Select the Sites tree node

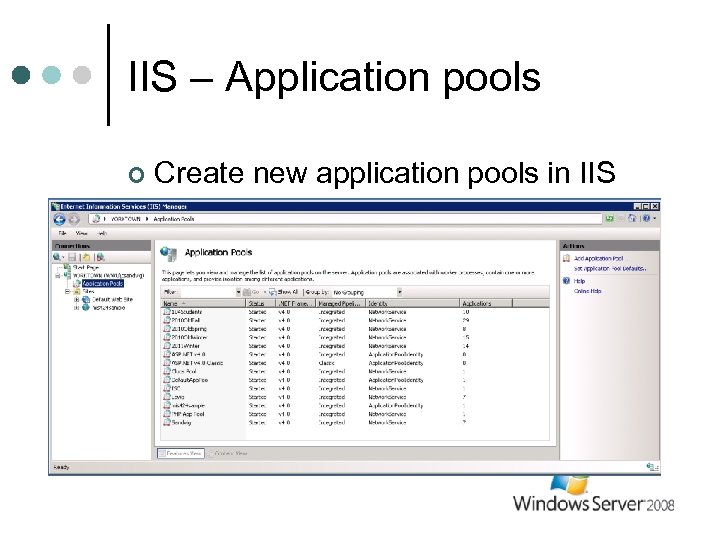(88, 292)
